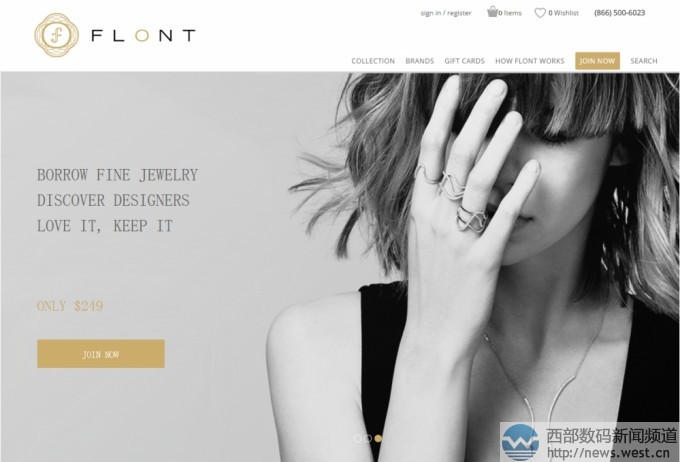Select the second carousel slide dot
Image resolution: width=680 pixels, height=462 pixels.
point(368,439)
